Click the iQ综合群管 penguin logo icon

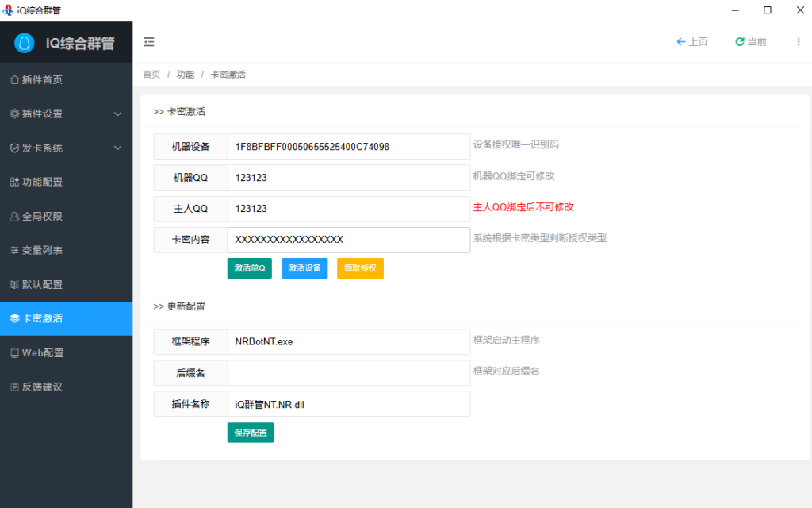coord(25,43)
